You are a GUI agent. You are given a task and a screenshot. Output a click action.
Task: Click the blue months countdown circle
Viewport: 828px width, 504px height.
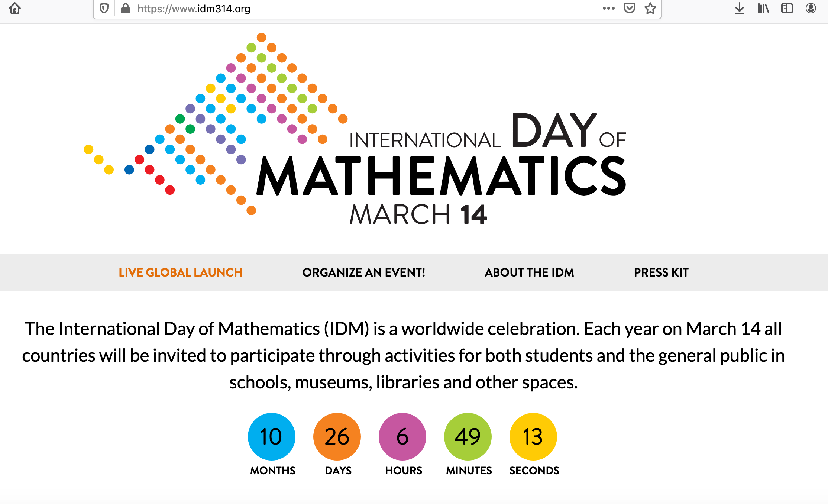click(272, 436)
